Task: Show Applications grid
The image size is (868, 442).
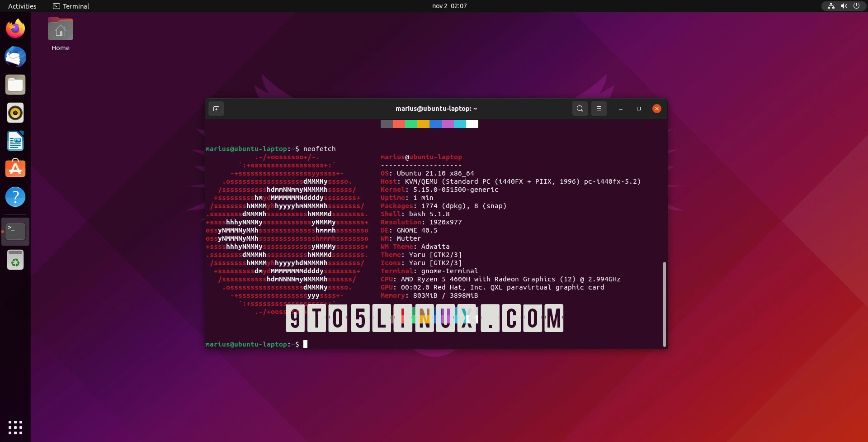Action: click(x=15, y=427)
